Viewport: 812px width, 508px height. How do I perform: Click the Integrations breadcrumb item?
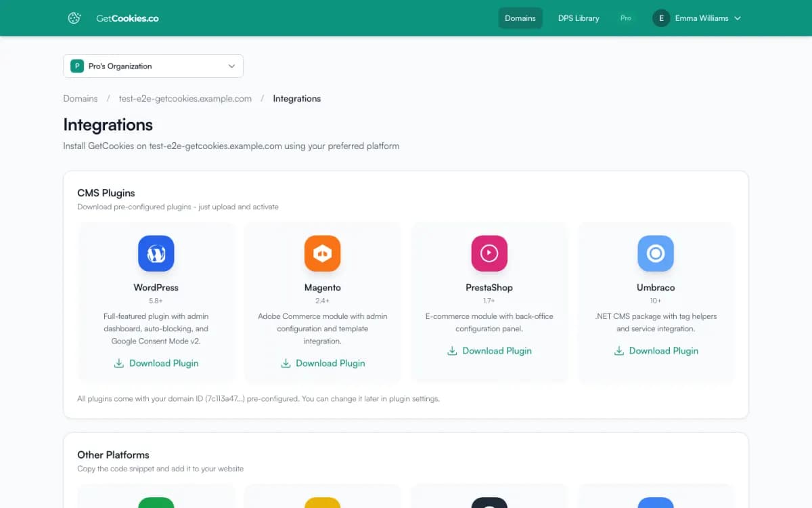[x=297, y=98]
